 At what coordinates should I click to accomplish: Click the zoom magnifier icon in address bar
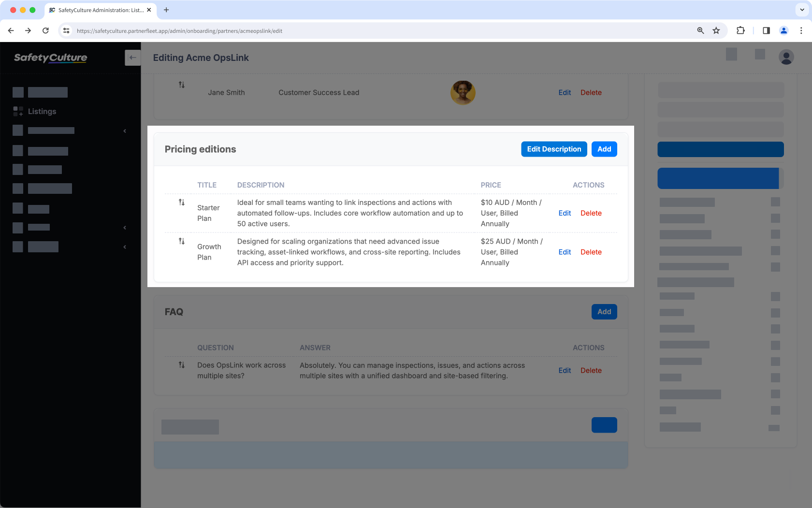tap(700, 30)
